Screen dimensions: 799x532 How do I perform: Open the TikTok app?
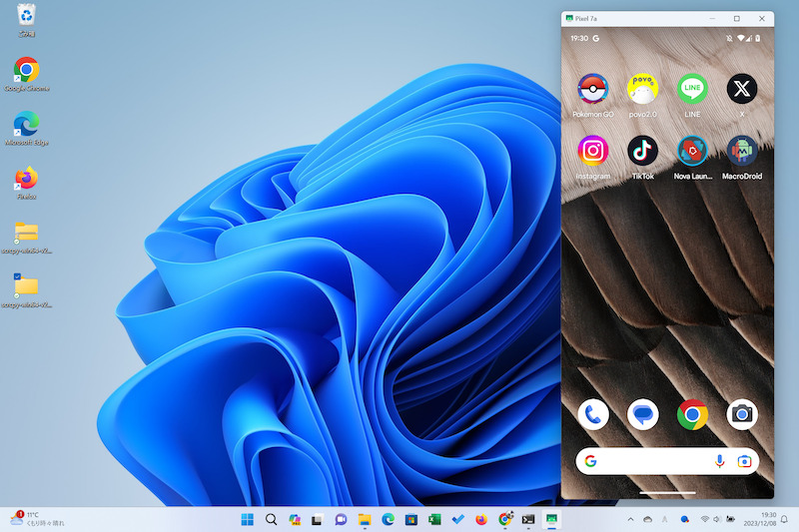pos(642,151)
